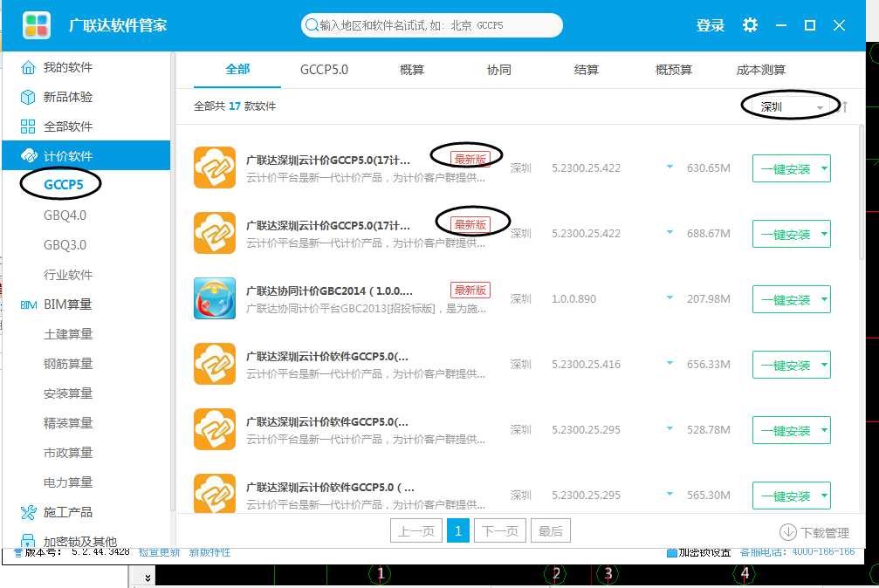Expand version list for 5.2300.25.422 630.65M

click(x=670, y=167)
